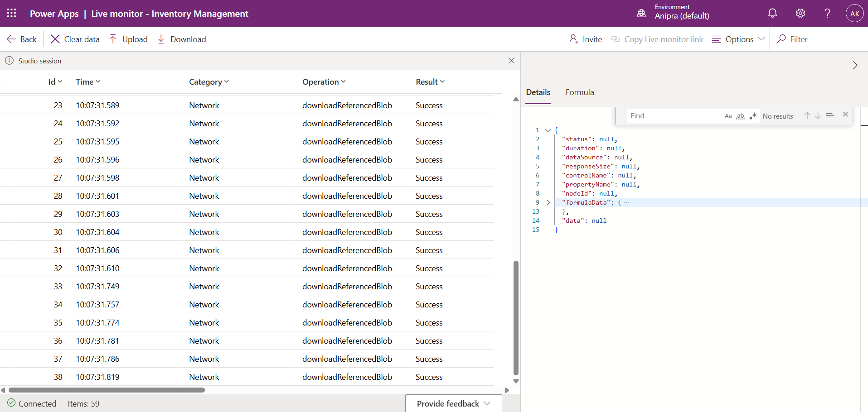Toggle Match Whole Word in Find
The height and width of the screenshot is (412, 868).
pyautogui.click(x=740, y=116)
